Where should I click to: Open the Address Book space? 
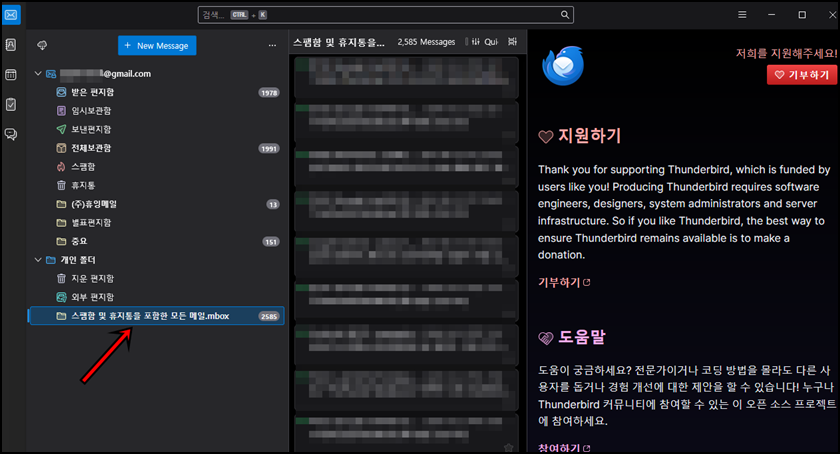11,44
